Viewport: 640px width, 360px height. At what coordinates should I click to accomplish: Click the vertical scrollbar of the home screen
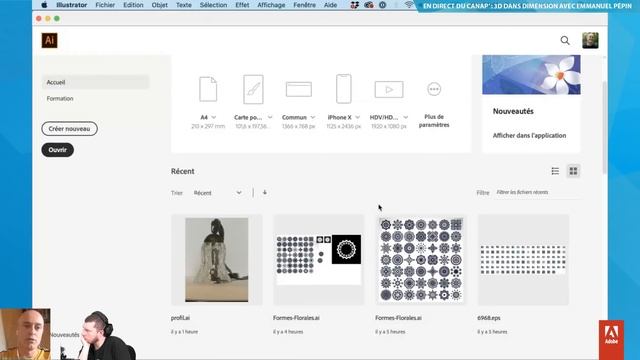(604, 127)
